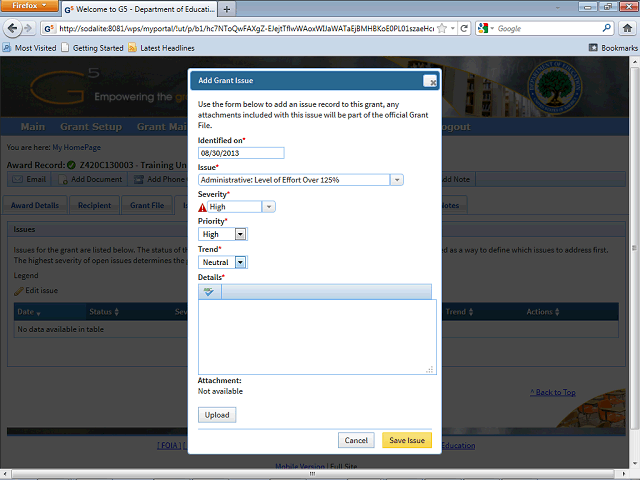Image resolution: width=640 pixels, height=480 pixels.
Task: Open the Most Visited bookmarks folder
Action: click(x=29, y=48)
